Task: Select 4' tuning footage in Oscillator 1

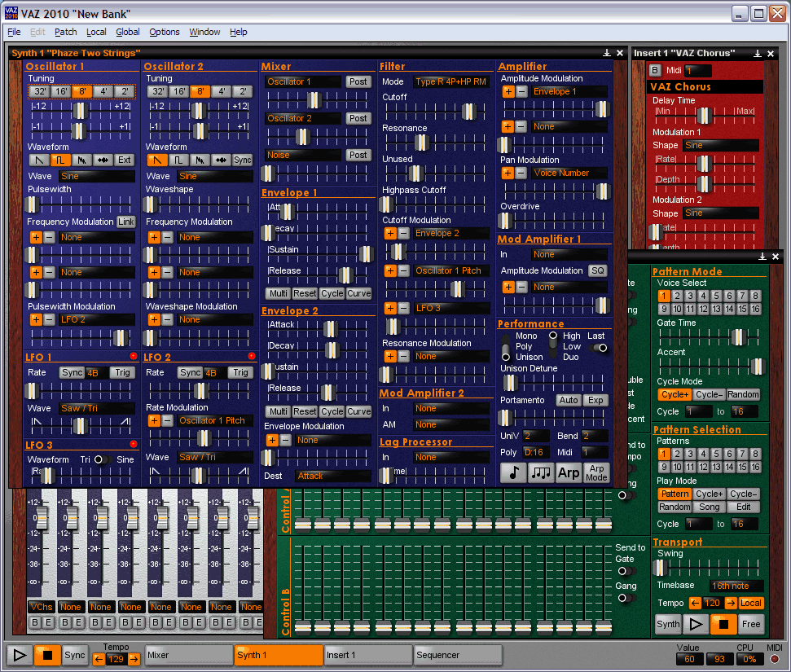Action: coord(103,91)
